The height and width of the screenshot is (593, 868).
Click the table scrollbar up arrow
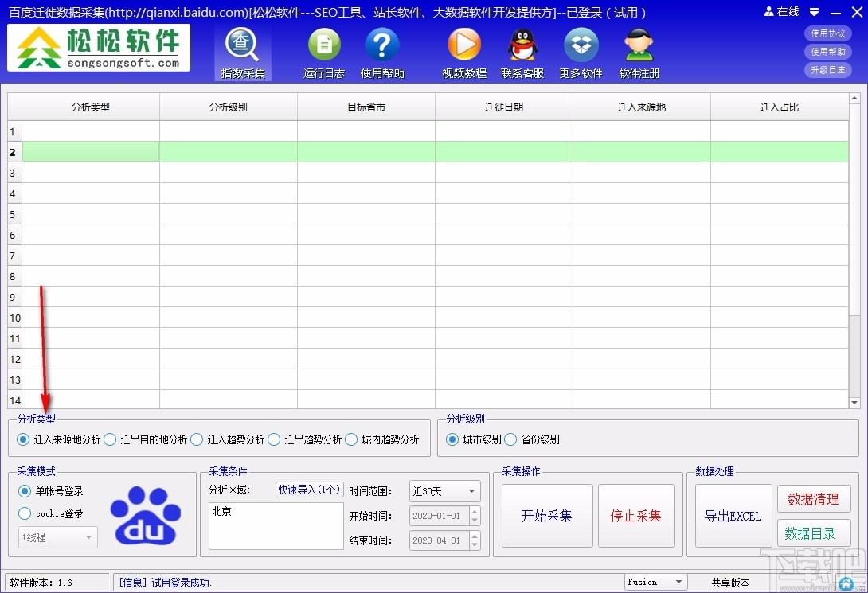click(854, 99)
